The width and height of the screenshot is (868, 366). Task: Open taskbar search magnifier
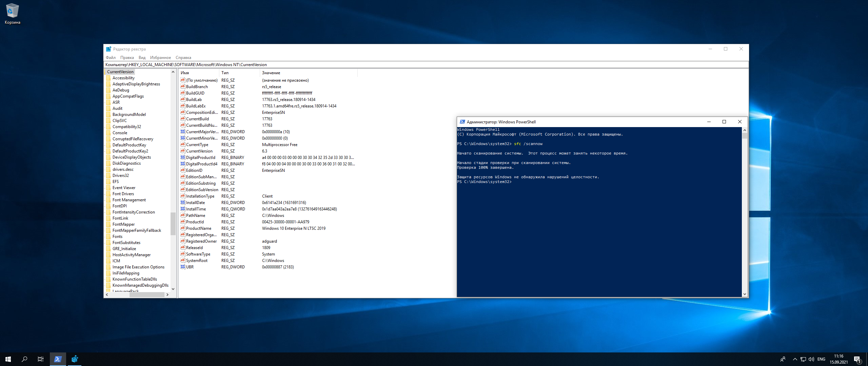click(x=24, y=359)
